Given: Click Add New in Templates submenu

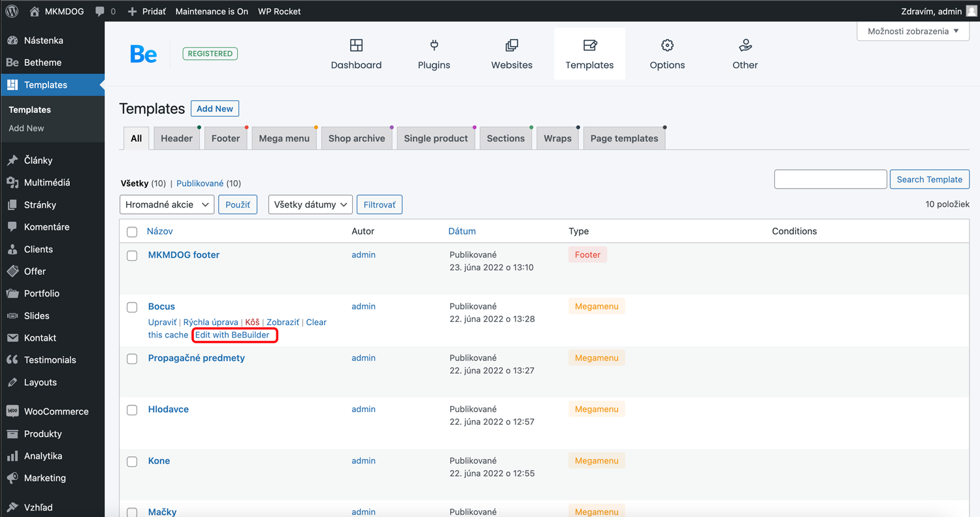Looking at the screenshot, I should (x=26, y=129).
